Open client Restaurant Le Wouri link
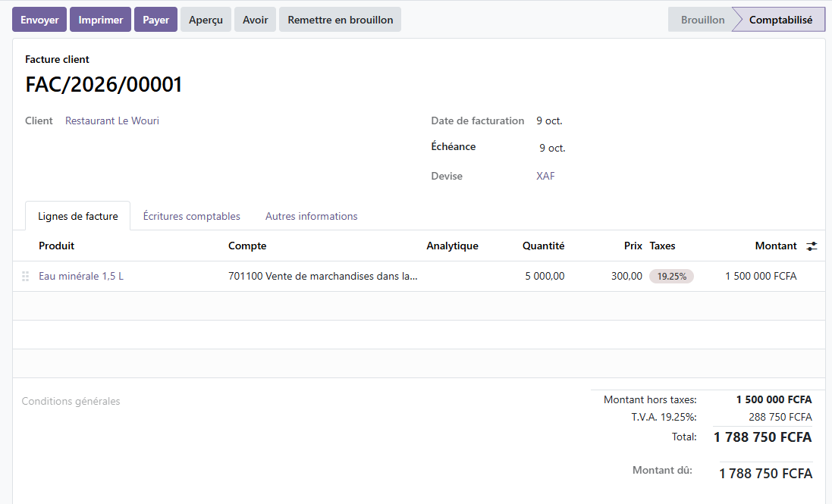 pos(112,121)
